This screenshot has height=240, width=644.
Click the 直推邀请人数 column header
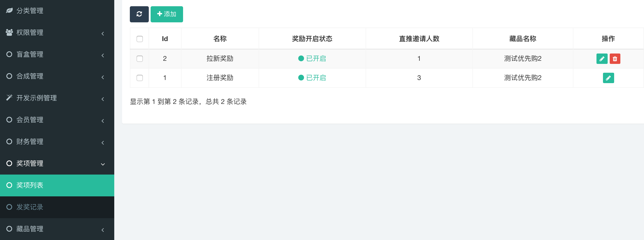tap(419, 39)
